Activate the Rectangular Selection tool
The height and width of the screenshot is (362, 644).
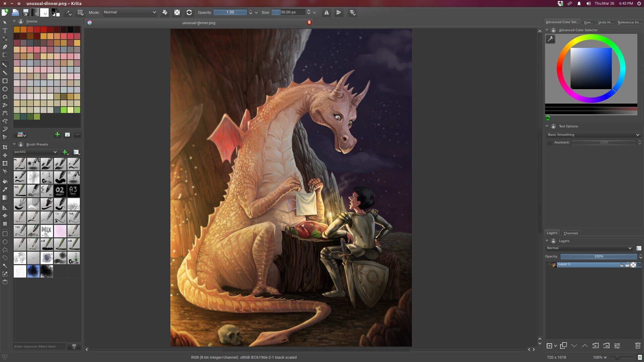pos(5,234)
